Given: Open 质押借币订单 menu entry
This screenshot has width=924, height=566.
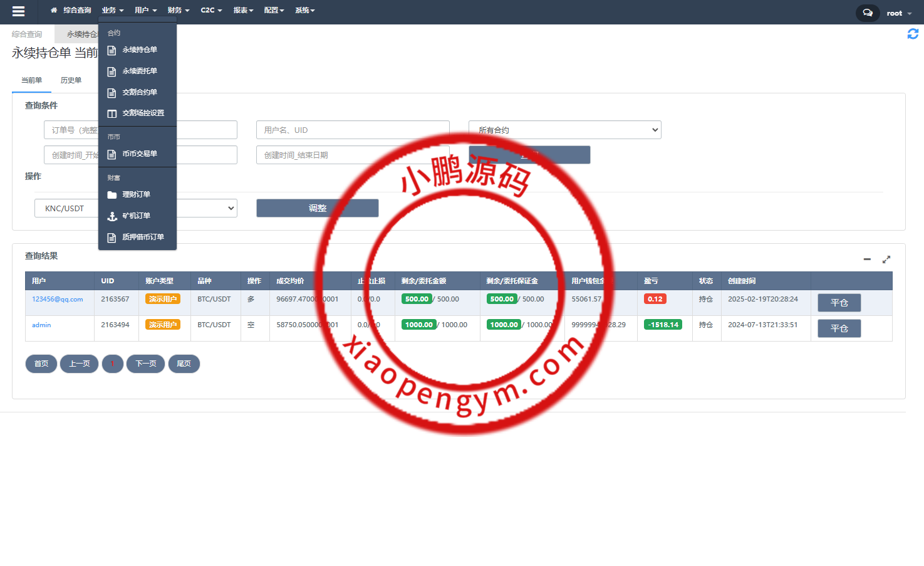Looking at the screenshot, I should point(143,238).
